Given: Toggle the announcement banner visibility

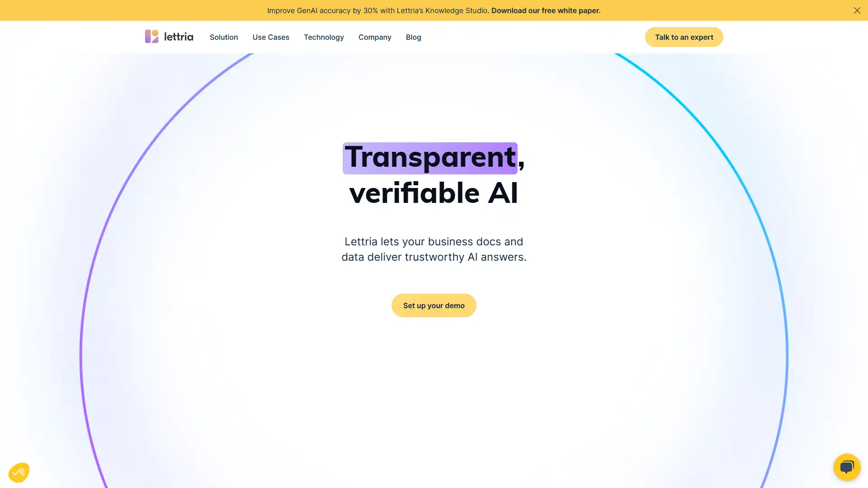Looking at the screenshot, I should [857, 10].
